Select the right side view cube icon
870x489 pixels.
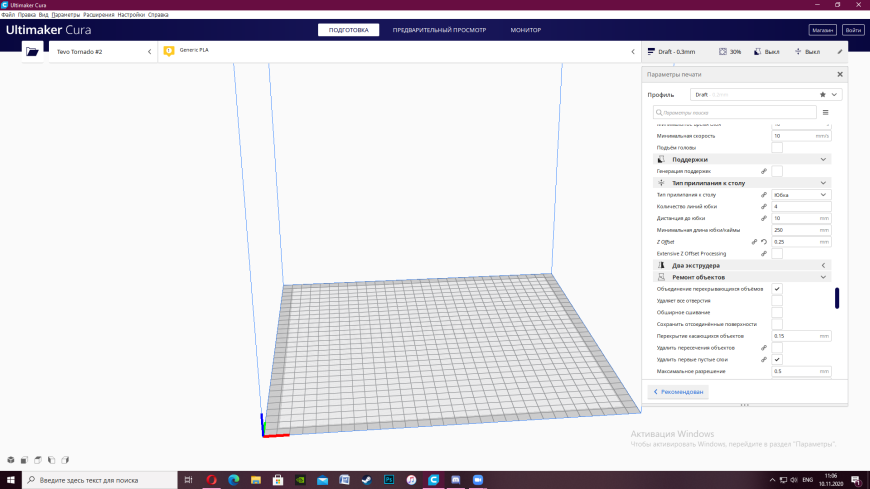65,460
